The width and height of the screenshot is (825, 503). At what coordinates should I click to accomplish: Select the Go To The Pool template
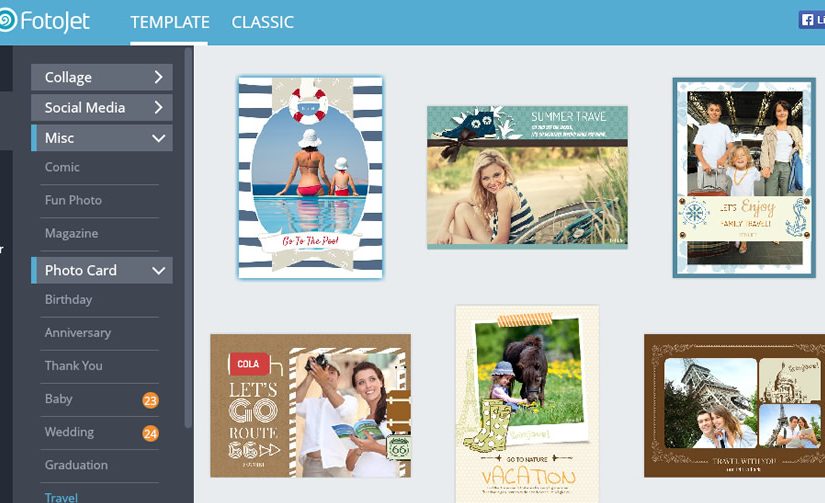[x=310, y=177]
